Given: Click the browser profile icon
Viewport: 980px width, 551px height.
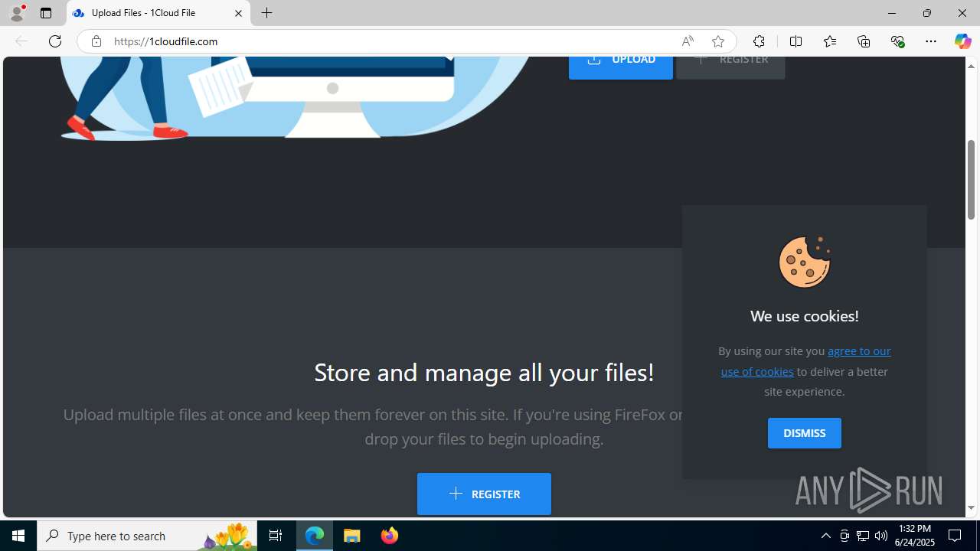Looking at the screenshot, I should pyautogui.click(x=17, y=13).
